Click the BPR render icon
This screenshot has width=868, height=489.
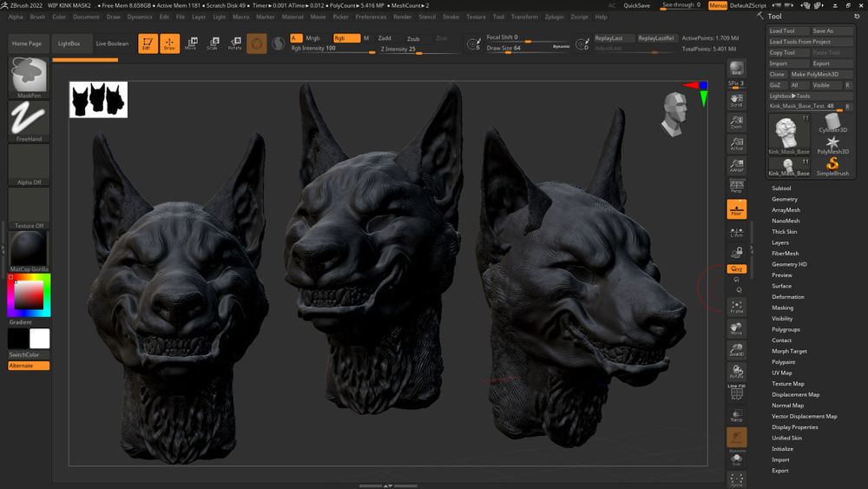coord(736,69)
